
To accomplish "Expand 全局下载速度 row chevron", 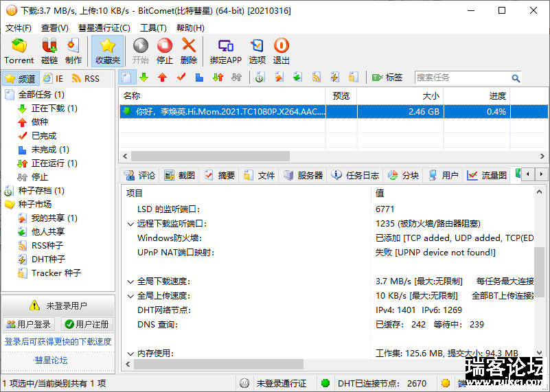I will pyautogui.click(x=130, y=281).
